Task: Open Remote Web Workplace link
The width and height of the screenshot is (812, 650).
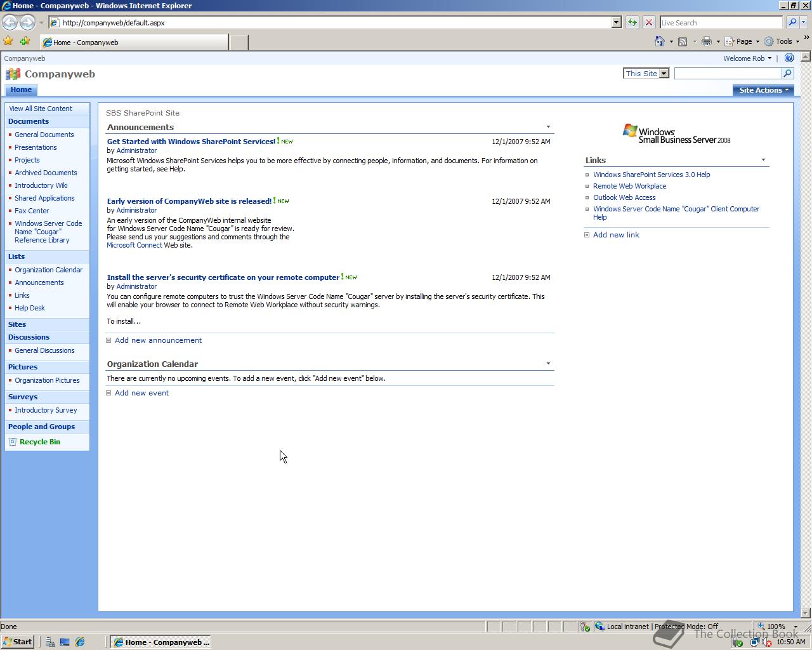Action: tap(629, 186)
